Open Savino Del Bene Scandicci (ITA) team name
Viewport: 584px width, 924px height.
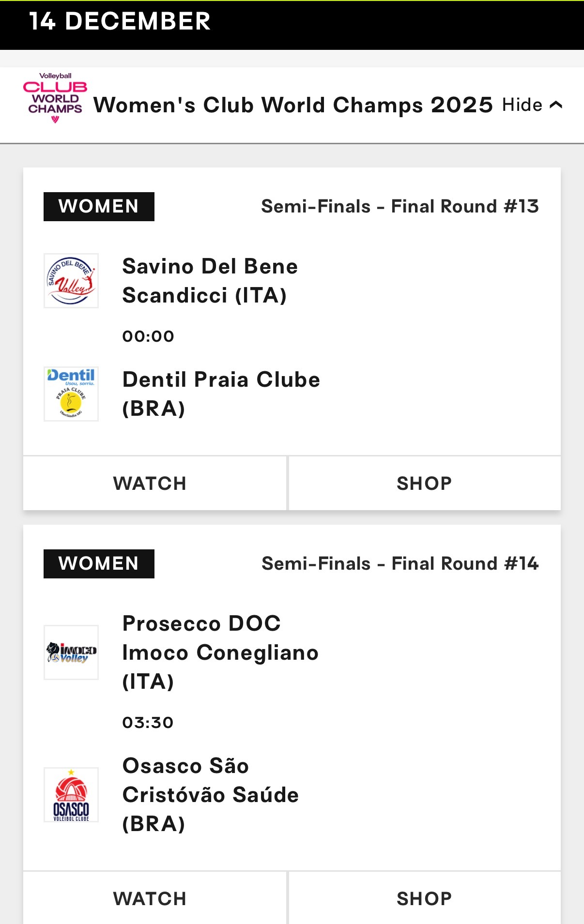tap(210, 281)
